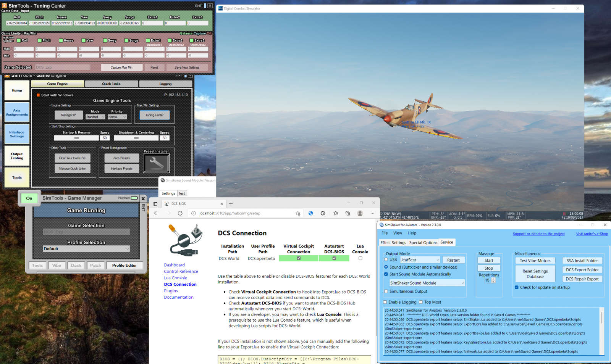Screen dimensions: 611x364
Task: Open the browser Favorites list icon
Action: pos(336,213)
